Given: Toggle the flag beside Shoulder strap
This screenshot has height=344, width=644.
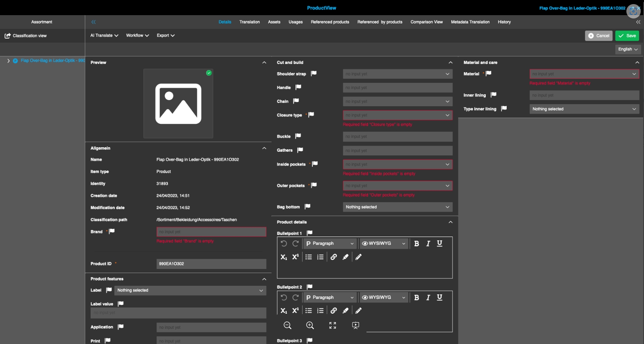Looking at the screenshot, I should pos(314,73).
